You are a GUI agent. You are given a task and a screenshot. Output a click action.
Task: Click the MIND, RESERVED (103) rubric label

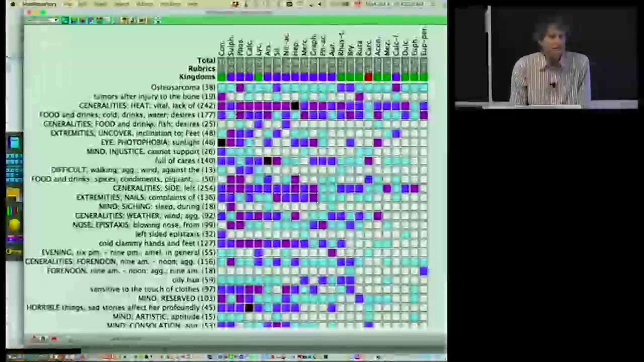176,298
